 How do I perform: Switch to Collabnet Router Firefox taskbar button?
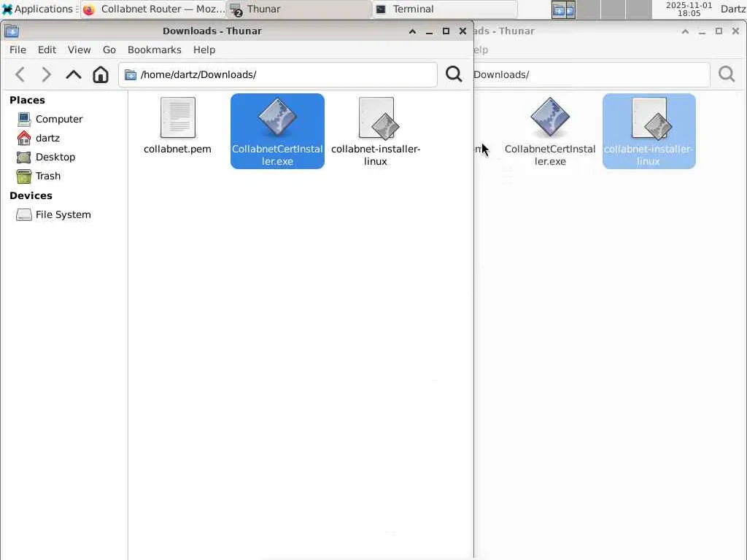(153, 9)
